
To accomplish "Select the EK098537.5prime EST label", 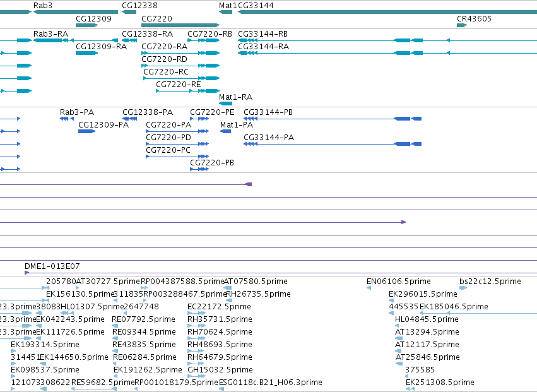I will tap(45, 370).
